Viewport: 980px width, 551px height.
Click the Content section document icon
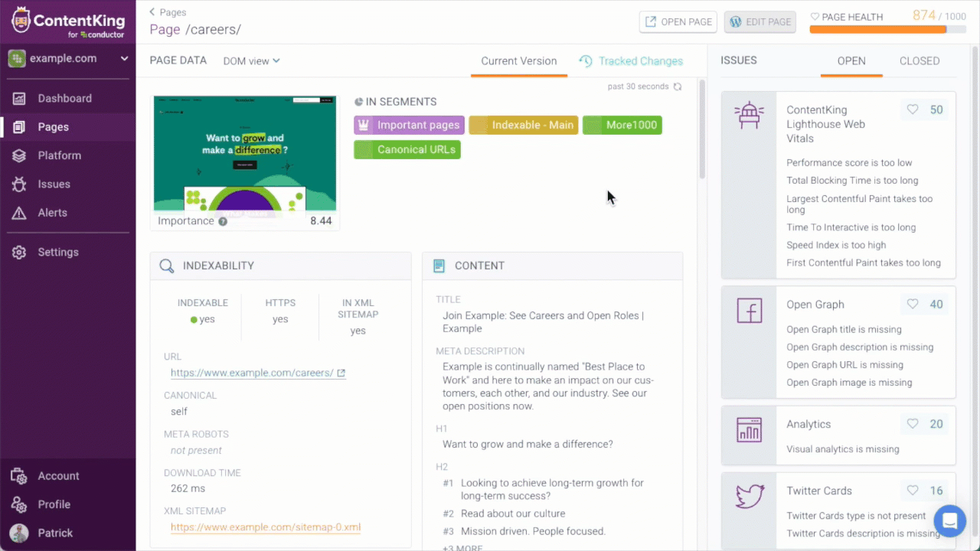click(x=439, y=266)
